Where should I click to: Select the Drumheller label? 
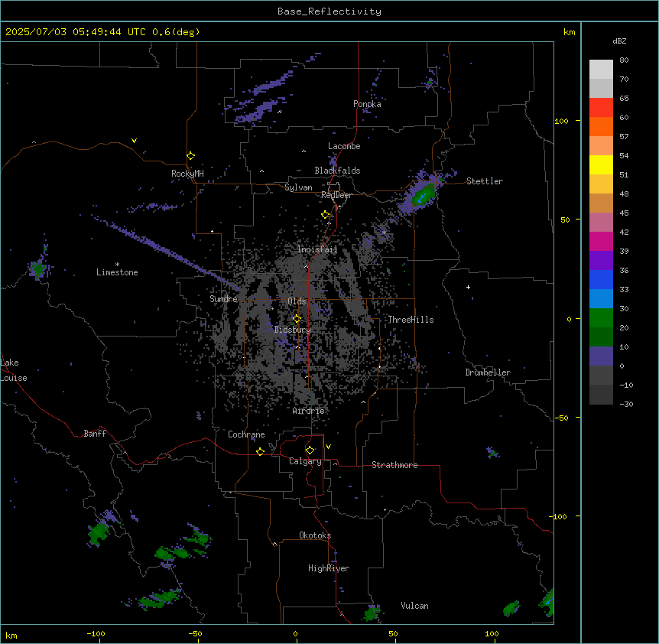pos(488,372)
